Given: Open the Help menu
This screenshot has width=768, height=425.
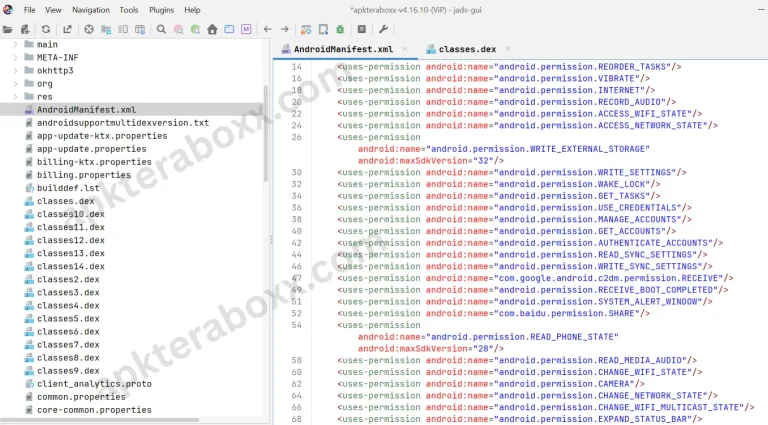Looking at the screenshot, I should pyautogui.click(x=192, y=10).
